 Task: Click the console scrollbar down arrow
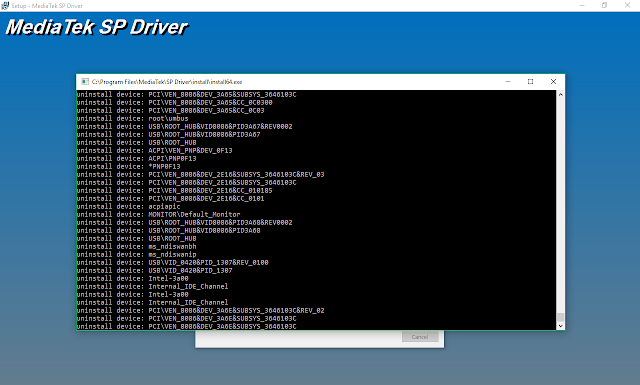(560, 326)
